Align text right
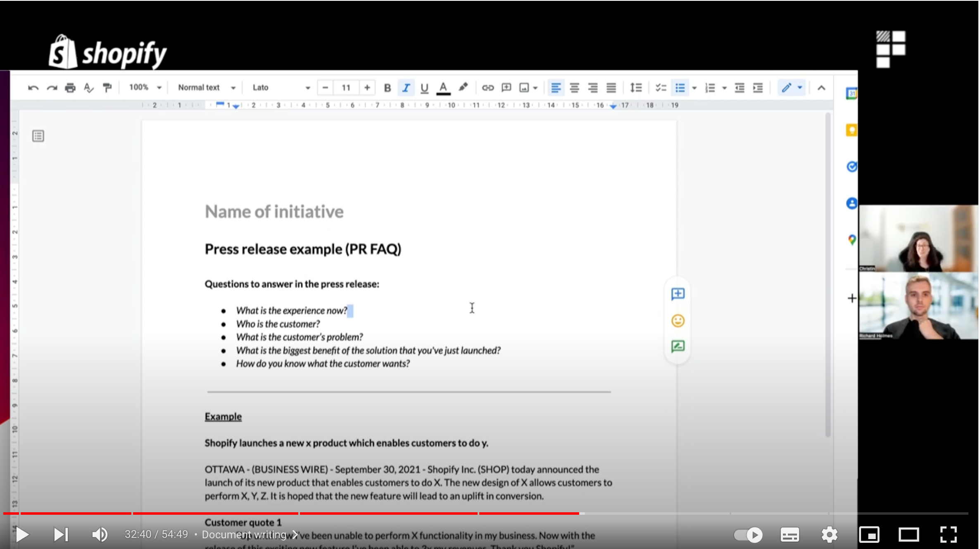 (593, 88)
